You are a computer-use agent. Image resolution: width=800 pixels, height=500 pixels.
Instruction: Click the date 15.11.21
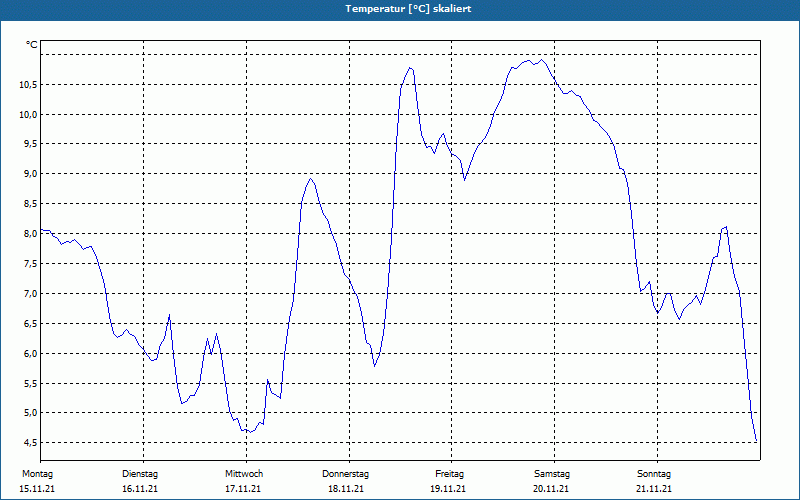[x=37, y=489]
